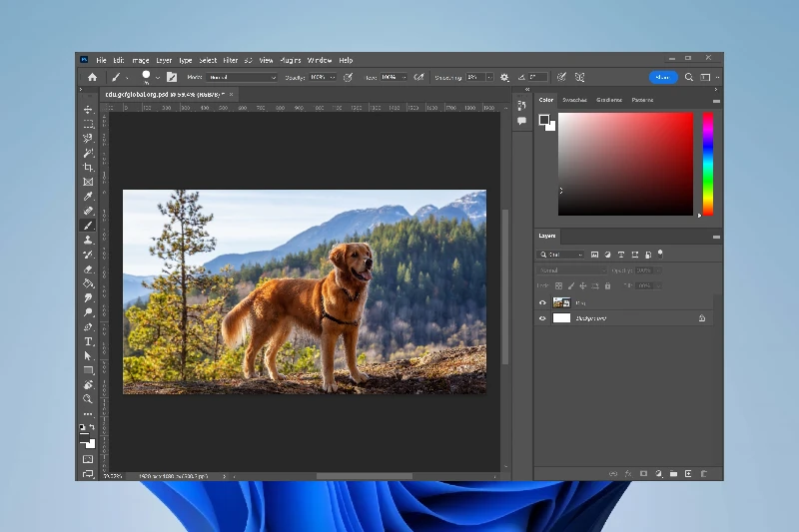
Task: Click the dog layer thumbnail
Action: (561, 302)
